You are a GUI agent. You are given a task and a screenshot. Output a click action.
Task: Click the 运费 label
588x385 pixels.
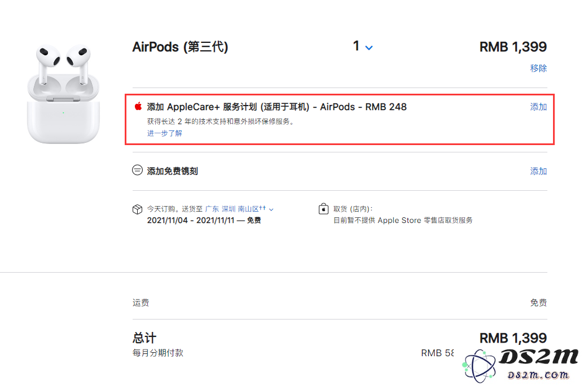click(x=141, y=303)
